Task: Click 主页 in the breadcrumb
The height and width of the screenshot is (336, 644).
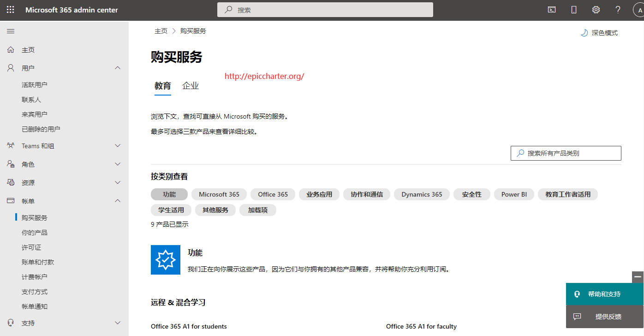Action: 161,31
